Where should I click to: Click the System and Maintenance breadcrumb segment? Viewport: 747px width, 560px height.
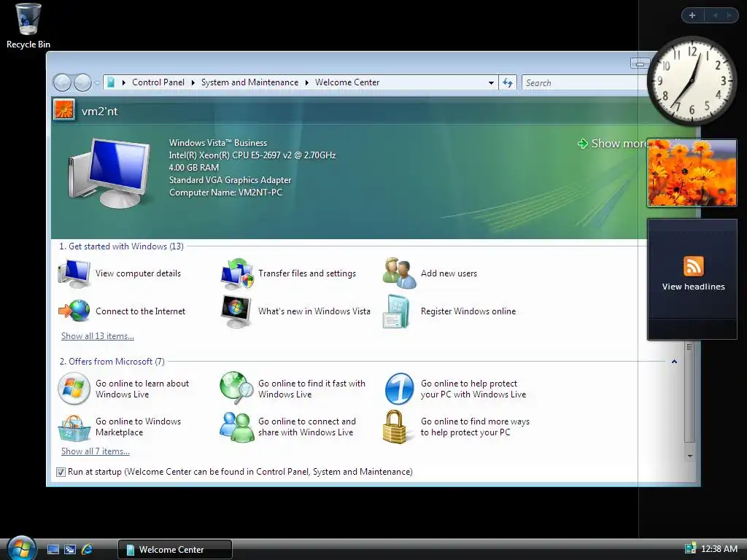point(249,82)
